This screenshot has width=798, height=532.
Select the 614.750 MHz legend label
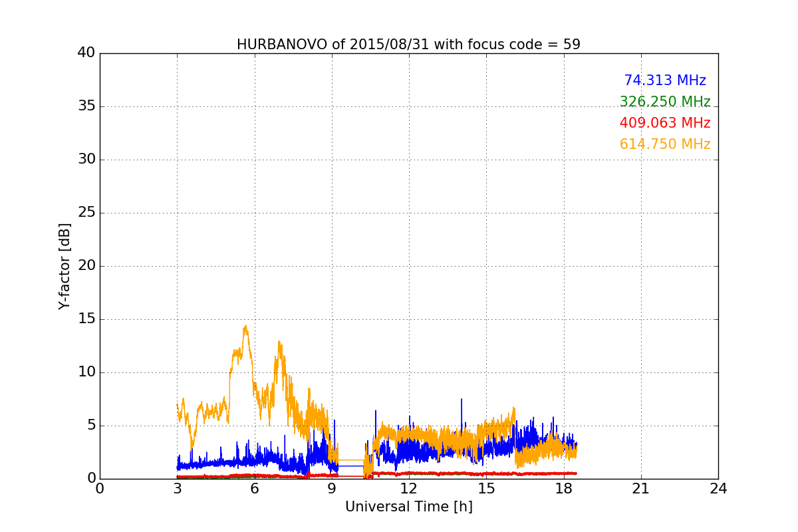click(x=665, y=144)
